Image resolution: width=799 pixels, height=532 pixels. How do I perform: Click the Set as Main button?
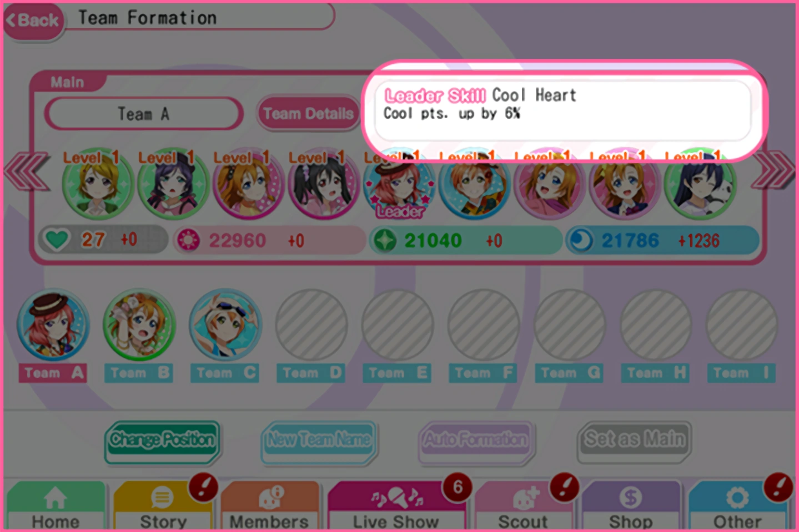pos(634,441)
